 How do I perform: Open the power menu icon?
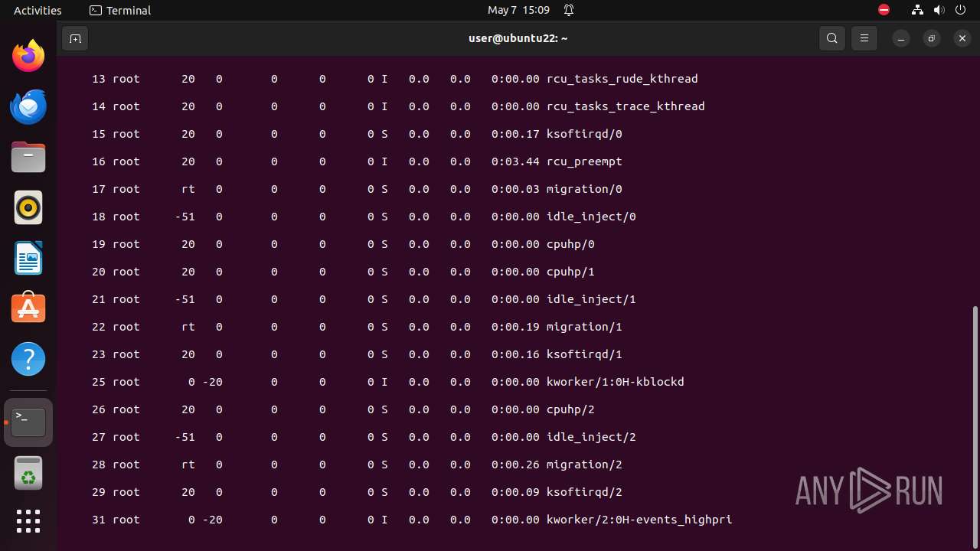962,10
